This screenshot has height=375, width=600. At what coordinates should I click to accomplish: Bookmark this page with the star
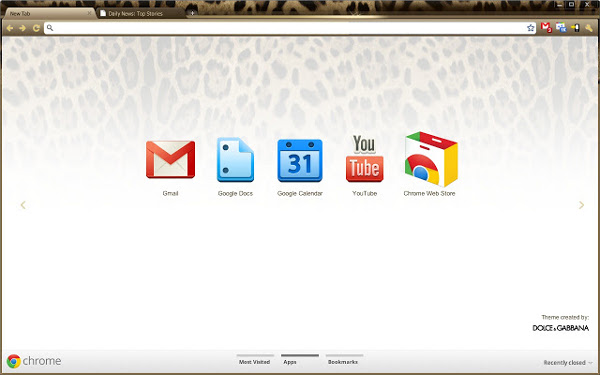pyautogui.click(x=530, y=28)
